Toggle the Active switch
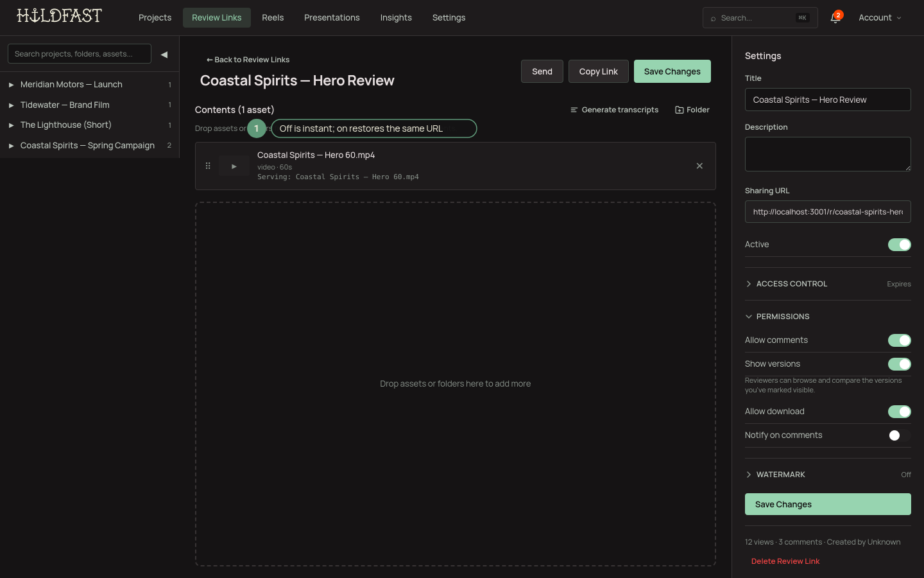The height and width of the screenshot is (578, 924). click(x=899, y=245)
